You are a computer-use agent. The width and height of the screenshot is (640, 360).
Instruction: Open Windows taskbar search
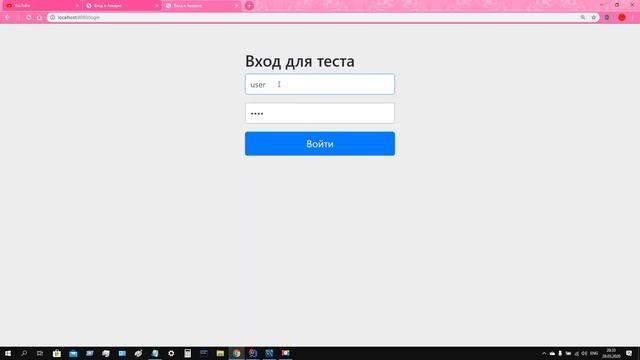pos(24,353)
